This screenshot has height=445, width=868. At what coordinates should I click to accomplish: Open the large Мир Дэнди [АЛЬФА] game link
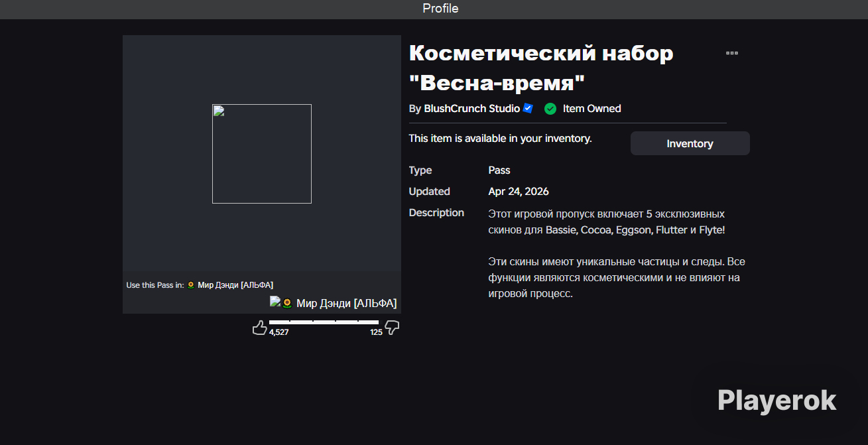click(340, 303)
